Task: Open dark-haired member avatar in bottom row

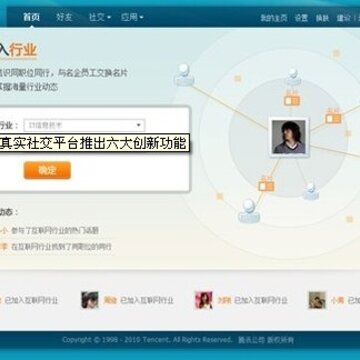Action: [x=90, y=300]
